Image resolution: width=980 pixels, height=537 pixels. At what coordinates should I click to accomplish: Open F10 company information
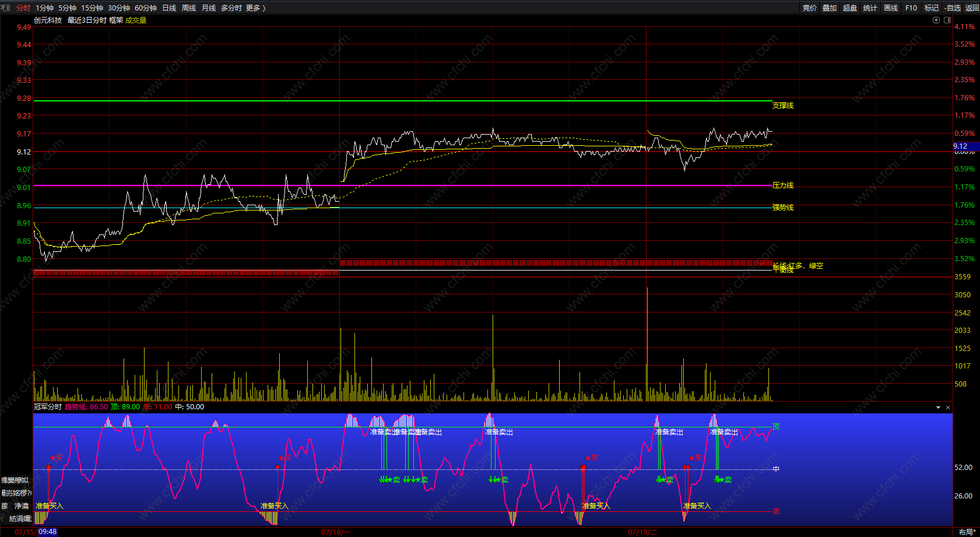click(x=911, y=8)
